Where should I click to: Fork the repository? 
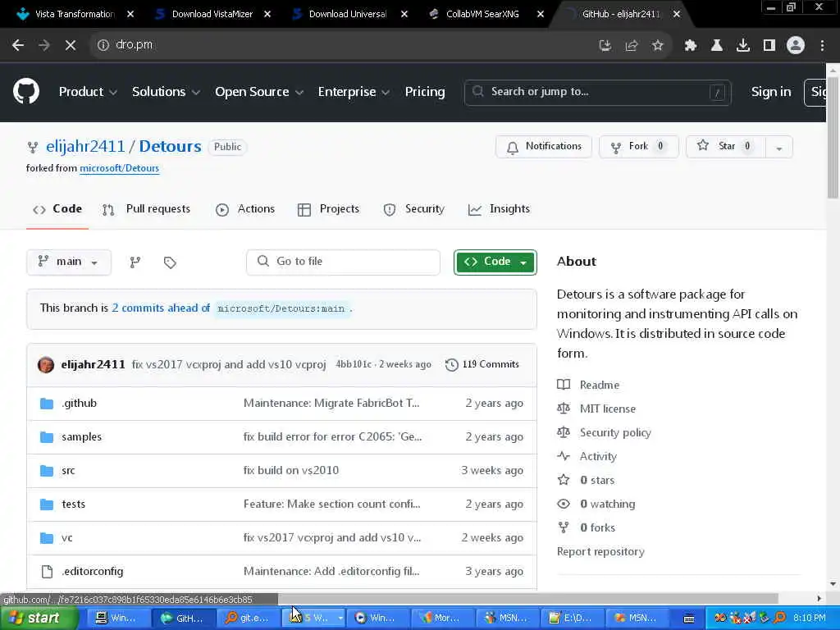coord(638,147)
